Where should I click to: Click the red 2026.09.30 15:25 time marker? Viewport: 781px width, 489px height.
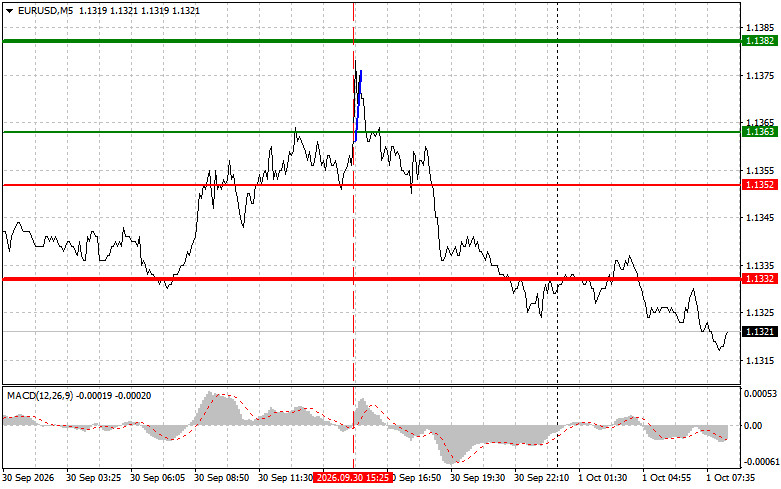tap(353, 478)
